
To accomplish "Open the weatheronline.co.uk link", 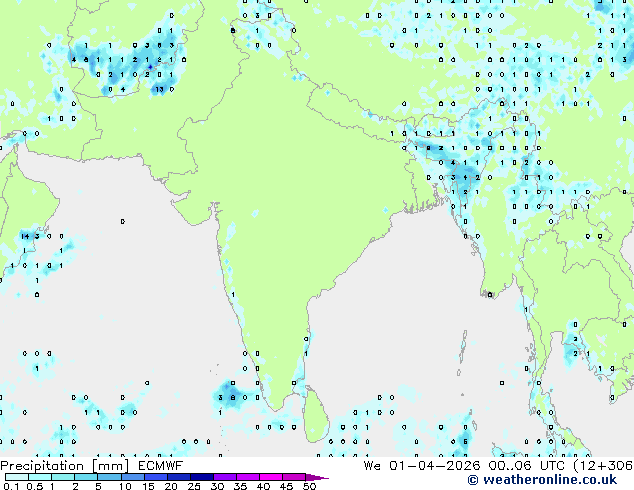I will [550, 480].
